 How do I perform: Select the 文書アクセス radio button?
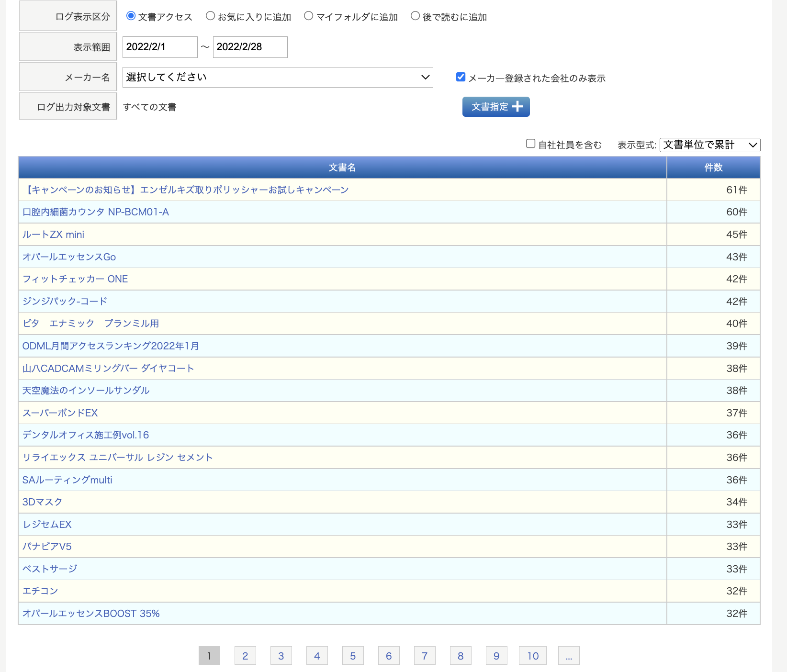point(131,16)
